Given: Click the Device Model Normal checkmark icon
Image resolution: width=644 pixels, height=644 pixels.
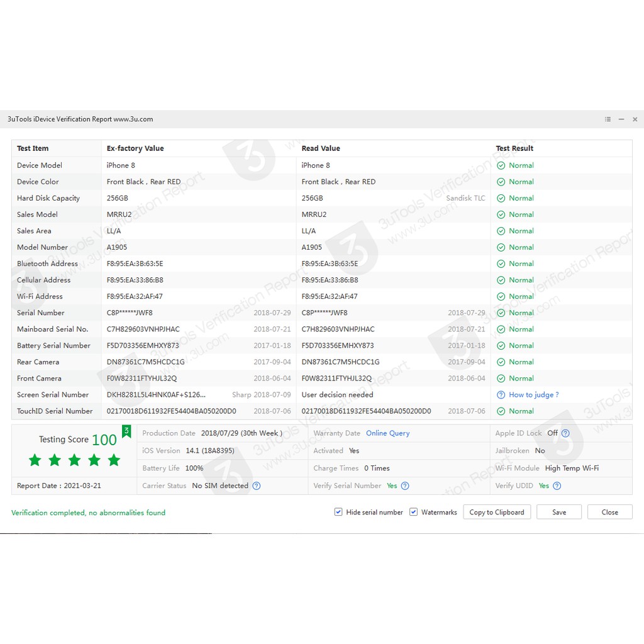Looking at the screenshot, I should point(501,165).
